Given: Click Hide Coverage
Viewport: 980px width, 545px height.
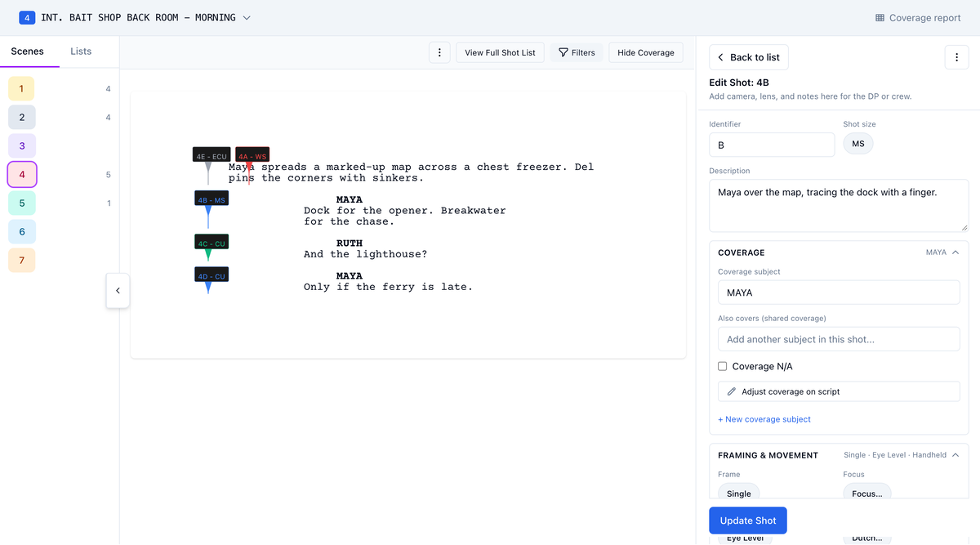Looking at the screenshot, I should pos(646,52).
